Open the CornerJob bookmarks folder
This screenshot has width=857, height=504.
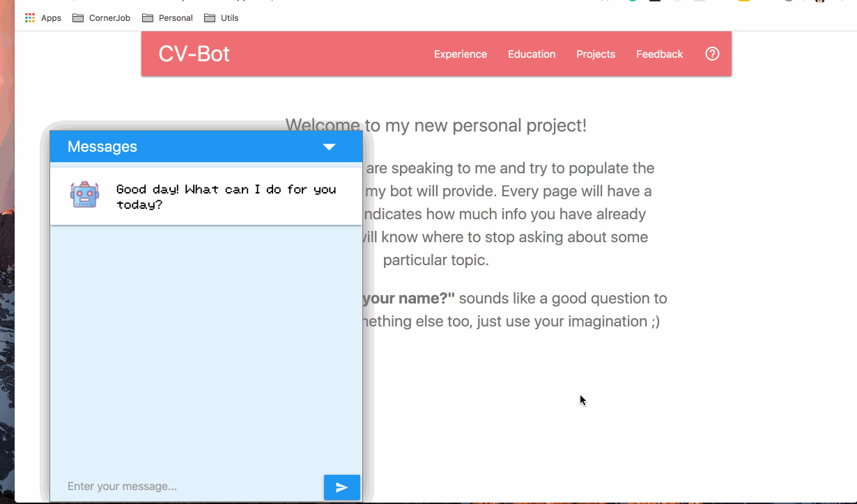(x=101, y=17)
